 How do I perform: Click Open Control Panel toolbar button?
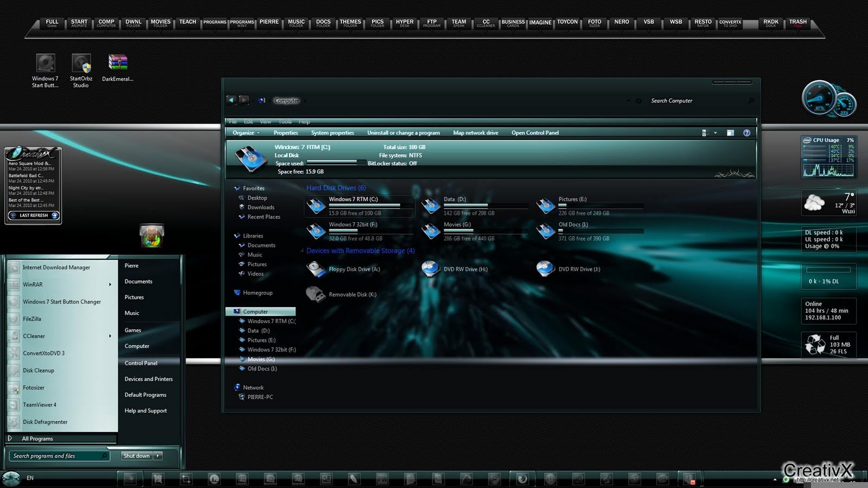click(x=535, y=133)
